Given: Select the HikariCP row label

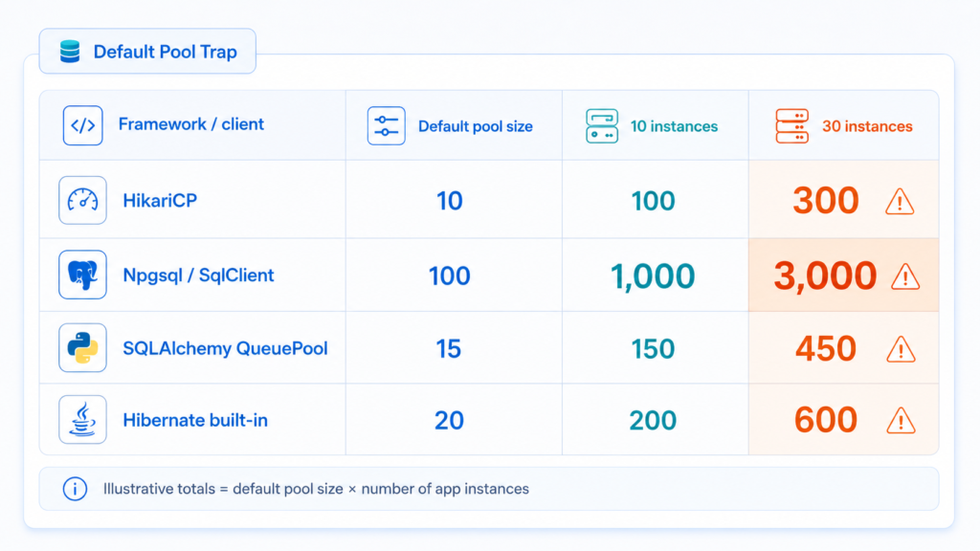Looking at the screenshot, I should click(160, 201).
